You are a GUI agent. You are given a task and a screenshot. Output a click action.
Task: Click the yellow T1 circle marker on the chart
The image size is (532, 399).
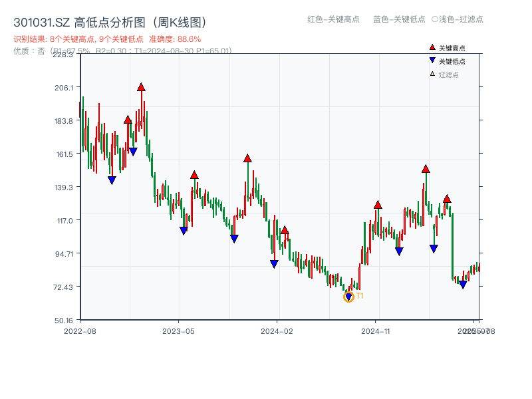(348, 297)
